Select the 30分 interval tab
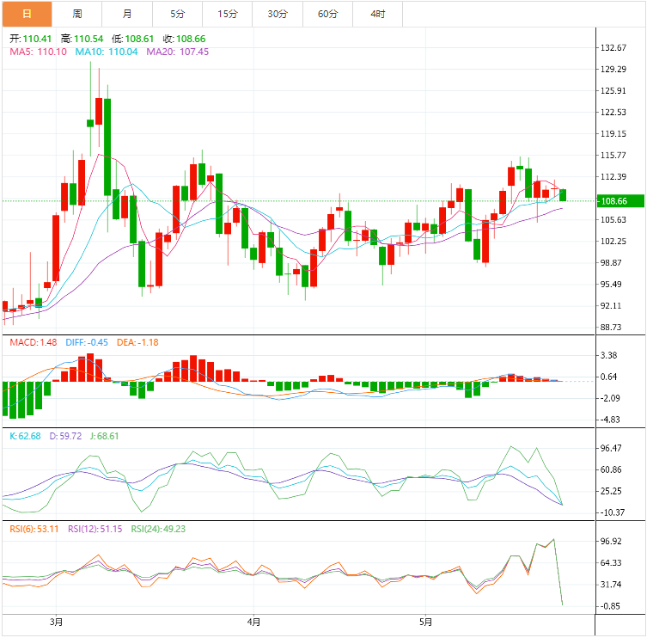 pyautogui.click(x=278, y=14)
